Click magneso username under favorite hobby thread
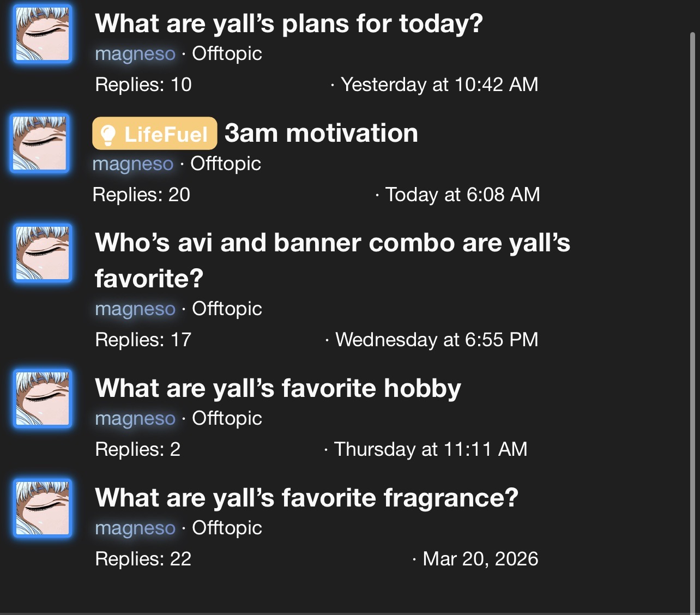This screenshot has width=700, height=615. click(135, 419)
